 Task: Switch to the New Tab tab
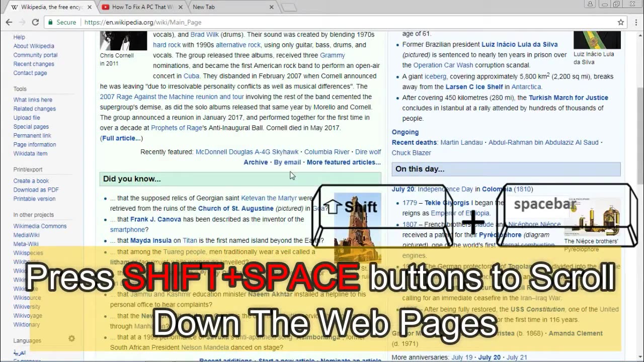(231, 7)
